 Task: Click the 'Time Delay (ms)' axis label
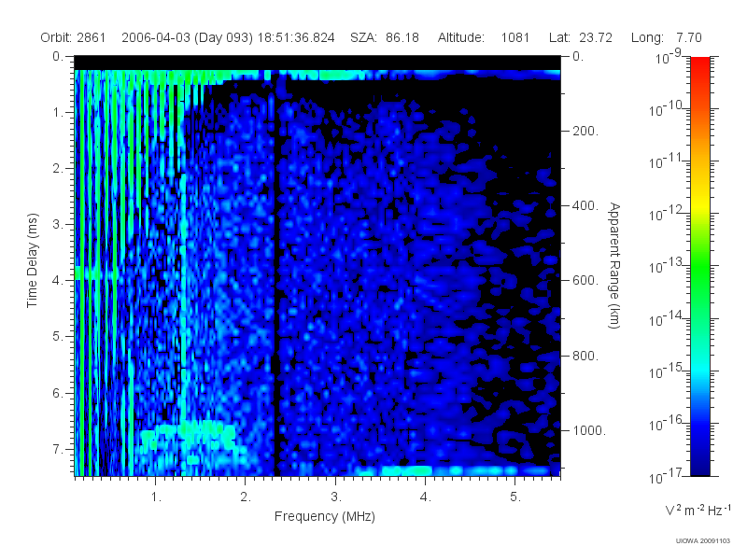click(x=32, y=260)
